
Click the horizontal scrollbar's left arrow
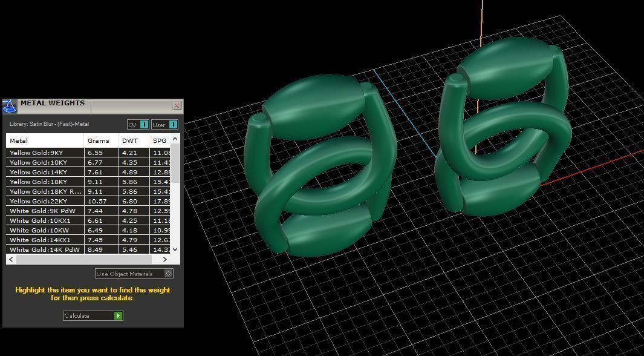11,259
